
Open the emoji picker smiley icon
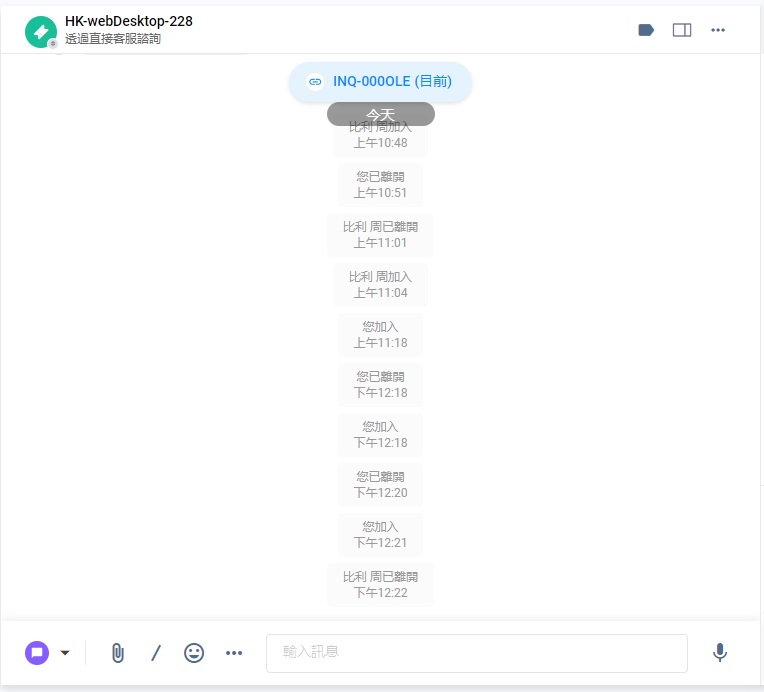(x=194, y=653)
